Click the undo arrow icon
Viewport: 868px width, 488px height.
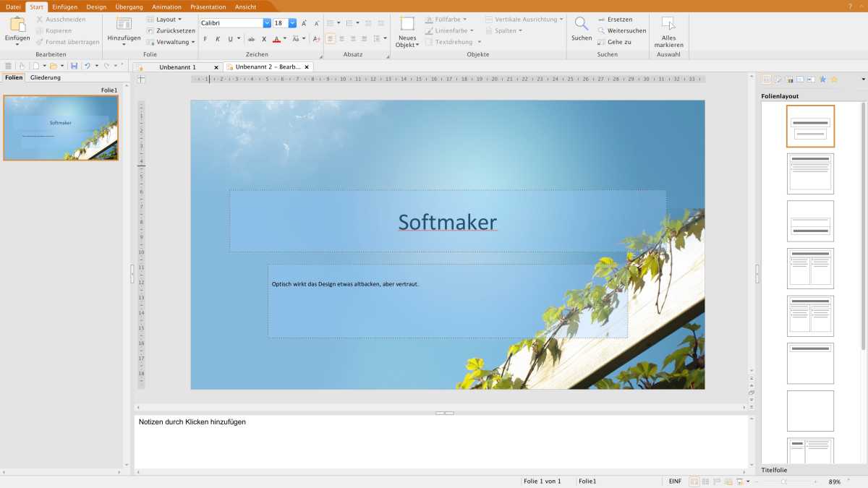tap(87, 66)
